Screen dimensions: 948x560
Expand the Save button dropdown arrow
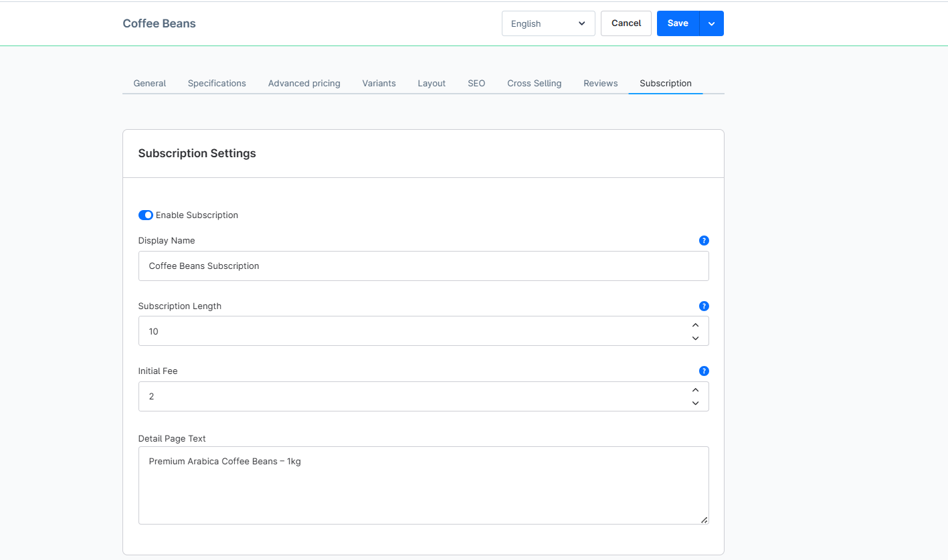pos(711,23)
